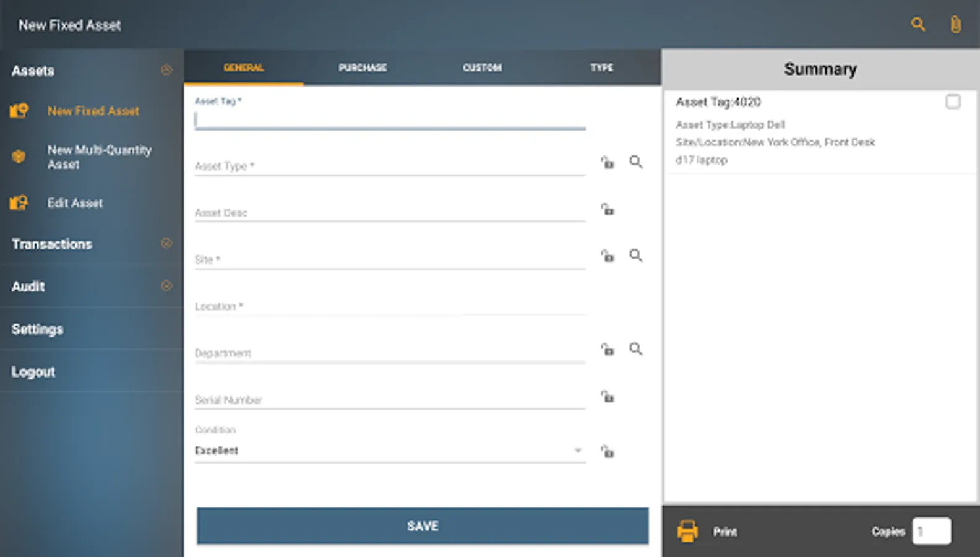Toggle the lock icon for Asset Type
The image size is (980, 557).
click(608, 162)
